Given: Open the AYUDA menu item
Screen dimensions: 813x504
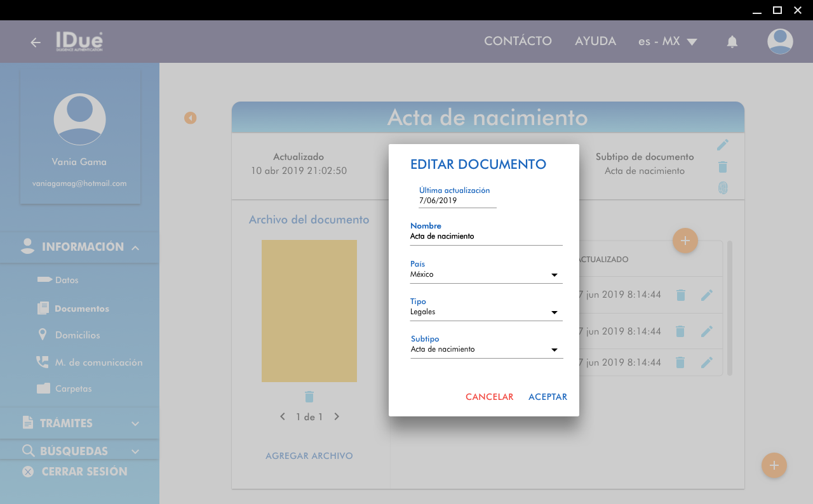Looking at the screenshot, I should pyautogui.click(x=595, y=41).
